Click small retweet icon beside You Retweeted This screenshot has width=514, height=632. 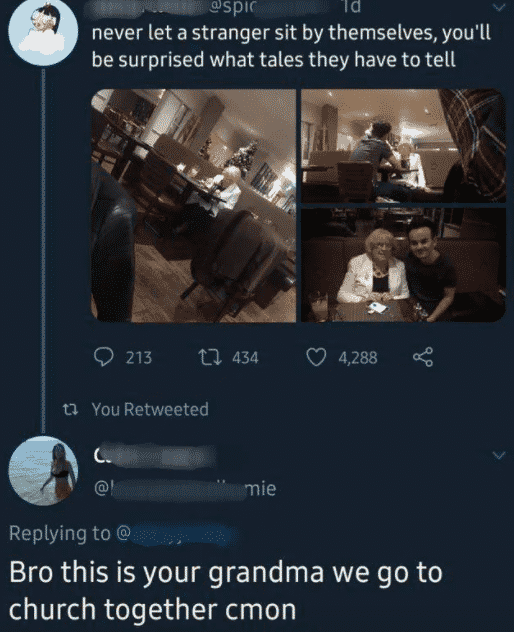pos(71,410)
